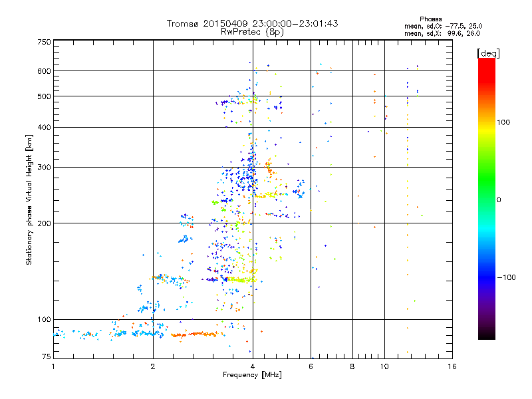This screenshot has height=399, width=532.
Task: Click the x-axis tick label "6"
Action: click(311, 366)
